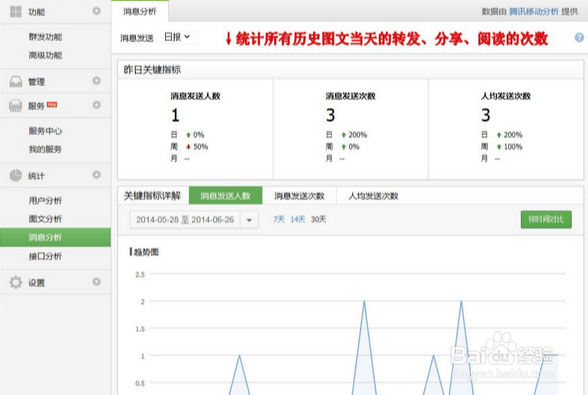Click the 100% weekly increase value

(513, 147)
